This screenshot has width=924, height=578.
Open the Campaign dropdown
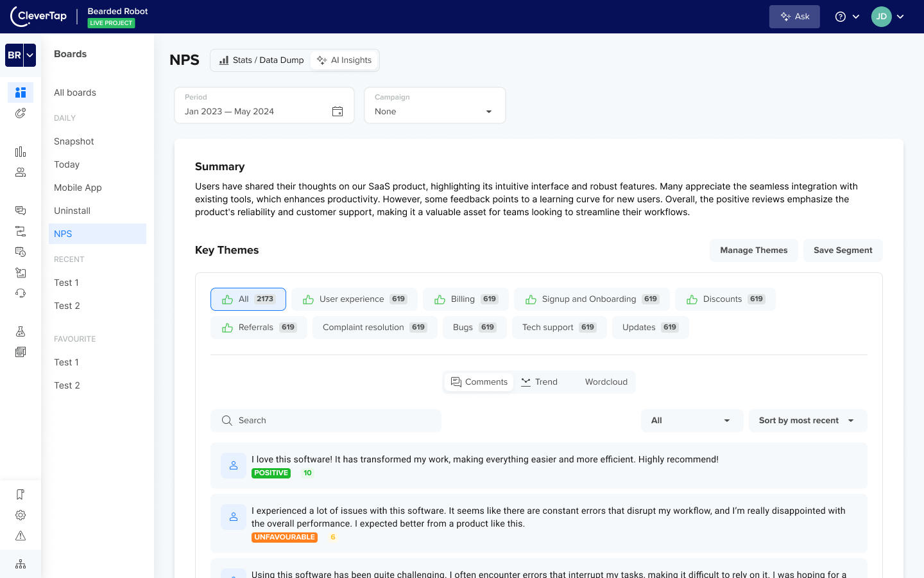coord(435,105)
